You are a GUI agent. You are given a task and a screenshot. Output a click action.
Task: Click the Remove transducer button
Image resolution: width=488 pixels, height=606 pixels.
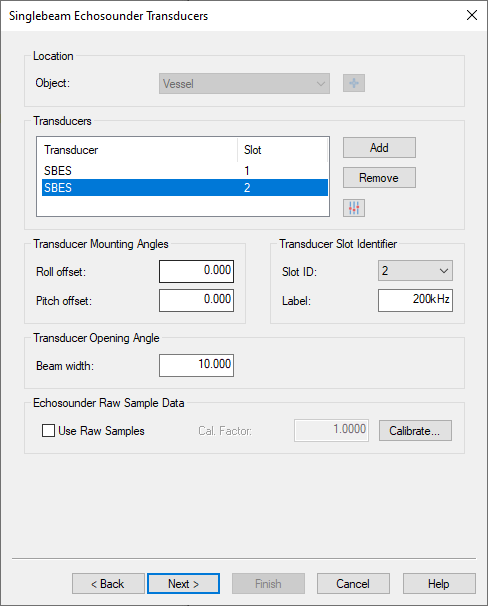379,178
